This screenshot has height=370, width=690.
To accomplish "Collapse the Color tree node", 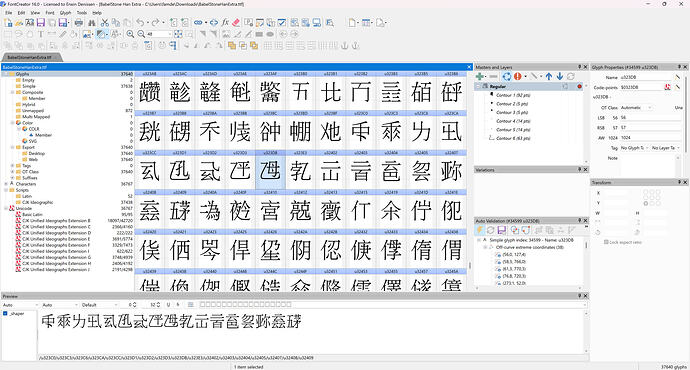I will pyautogui.click(x=12, y=123).
